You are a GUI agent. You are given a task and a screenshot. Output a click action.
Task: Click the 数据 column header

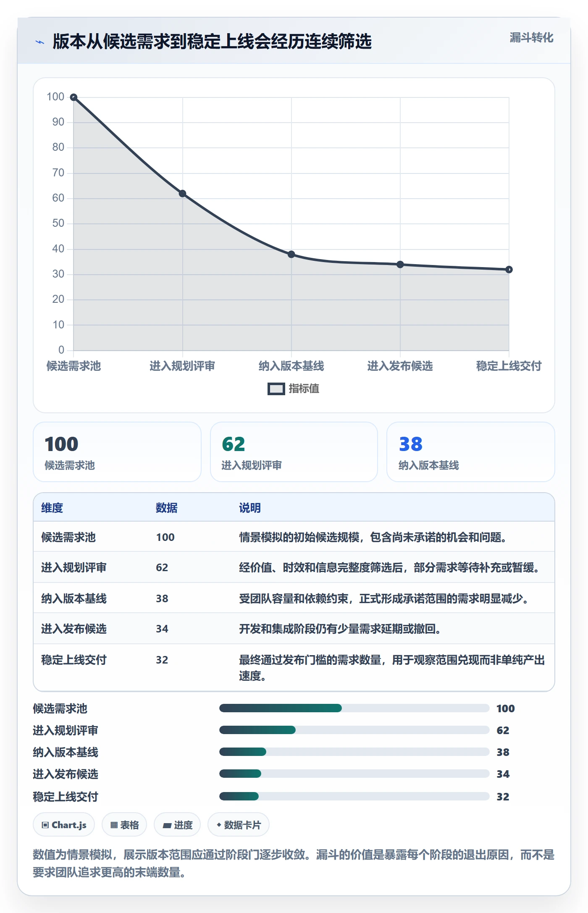[167, 508]
